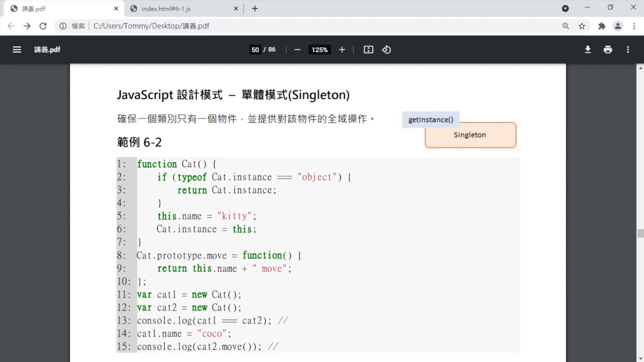This screenshot has height=362, width=644.
Task: Download the PDF file
Action: (588, 50)
